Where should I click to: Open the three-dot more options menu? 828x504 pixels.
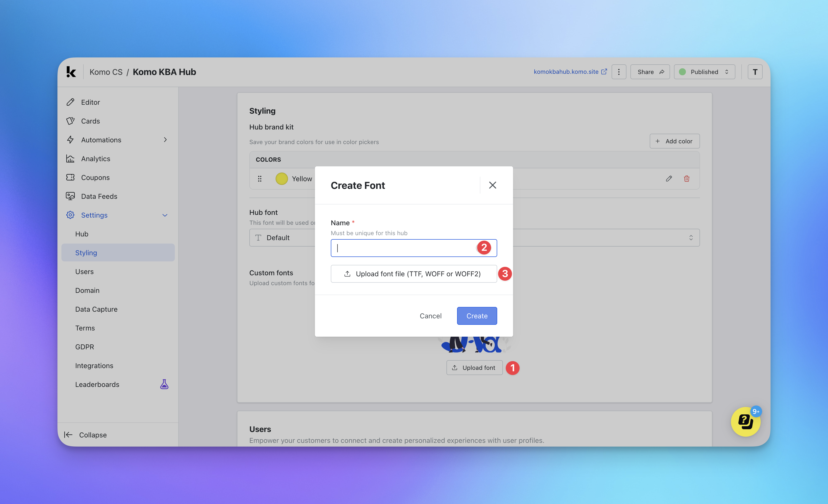(619, 72)
